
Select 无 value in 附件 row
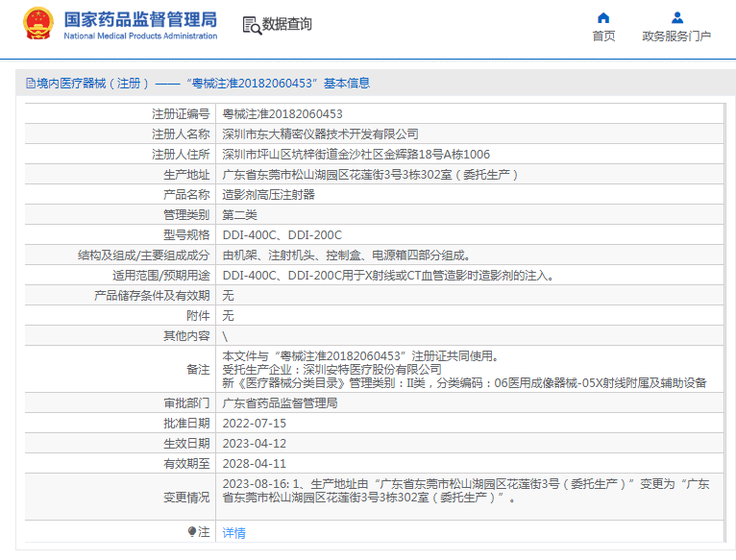(x=228, y=316)
